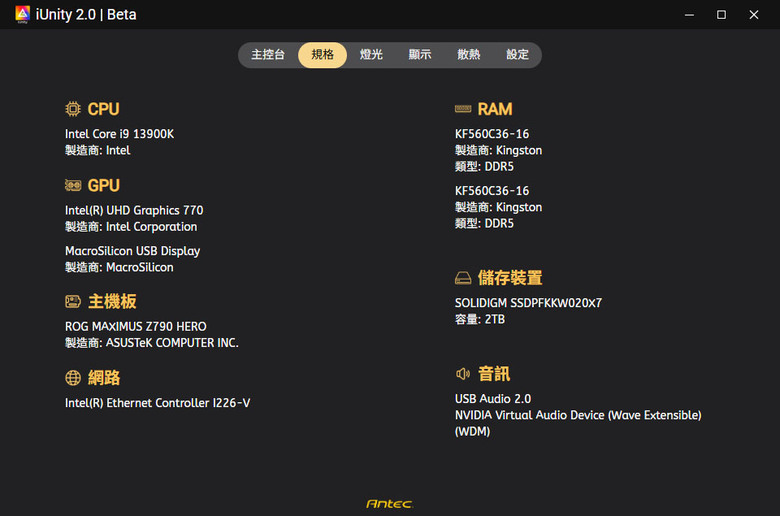Select SOLIDIGM SSDPFKKW020X7 drive name
The width and height of the screenshot is (780, 516).
(528, 303)
